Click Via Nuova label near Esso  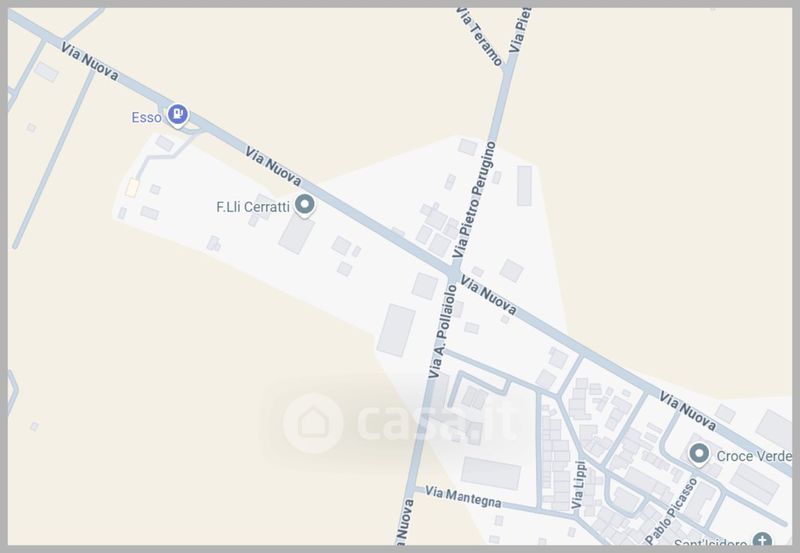pyautogui.click(x=90, y=61)
